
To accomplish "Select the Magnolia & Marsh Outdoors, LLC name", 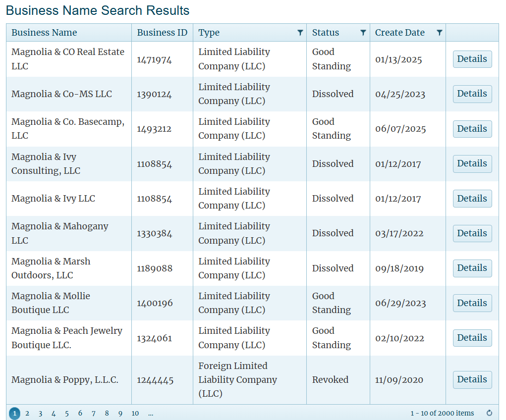I will (x=51, y=268).
